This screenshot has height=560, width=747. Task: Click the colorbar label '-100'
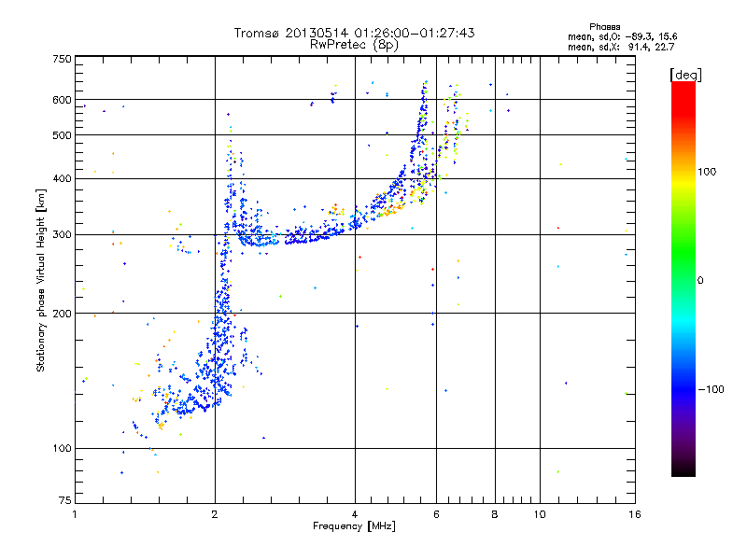click(x=711, y=389)
